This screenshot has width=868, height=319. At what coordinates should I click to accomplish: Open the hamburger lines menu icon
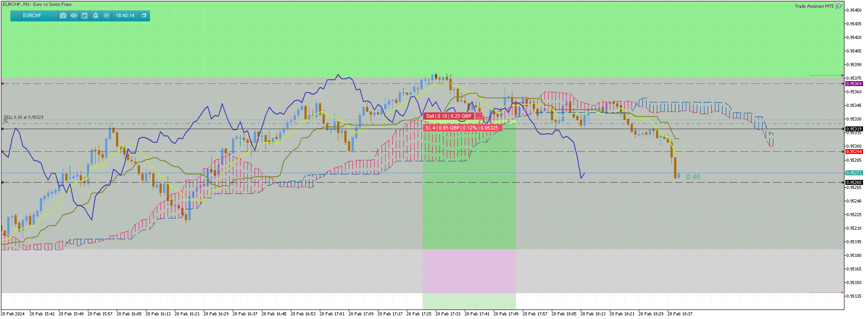point(106,15)
